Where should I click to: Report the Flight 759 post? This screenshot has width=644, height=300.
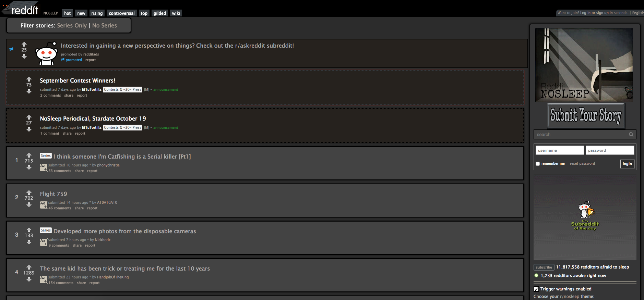[x=92, y=208]
